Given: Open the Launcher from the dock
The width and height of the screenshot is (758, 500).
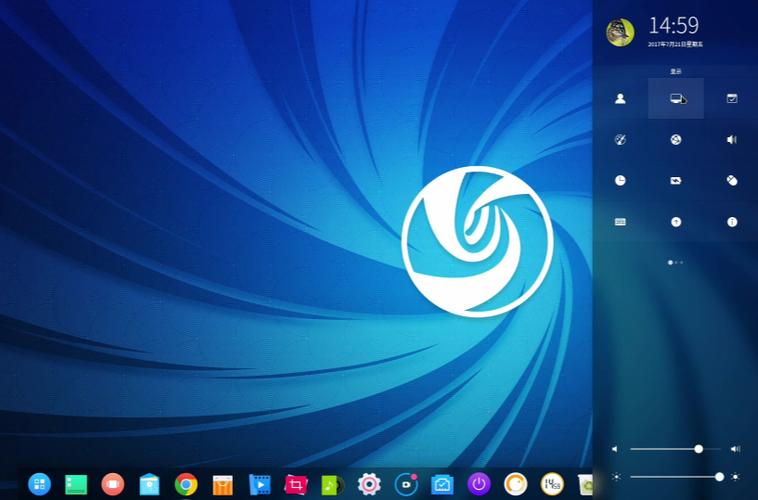Looking at the screenshot, I should point(39,485).
